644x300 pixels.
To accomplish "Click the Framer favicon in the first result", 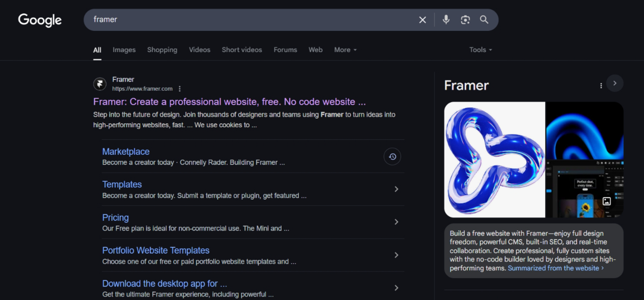I will (100, 84).
